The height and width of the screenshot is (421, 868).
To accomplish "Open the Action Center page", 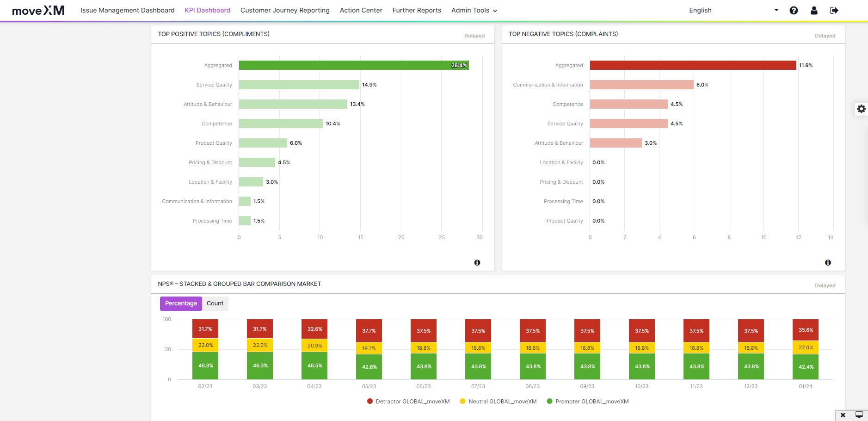I will [361, 10].
